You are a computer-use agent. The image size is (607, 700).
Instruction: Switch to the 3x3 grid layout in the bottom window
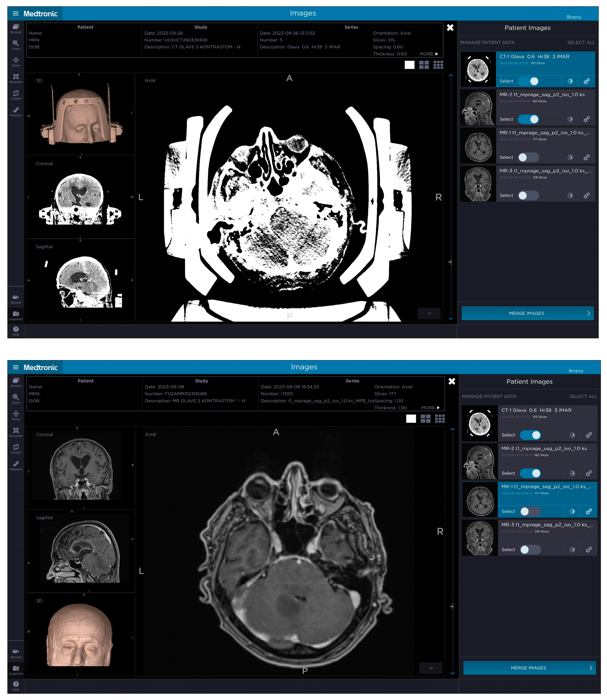click(x=440, y=419)
